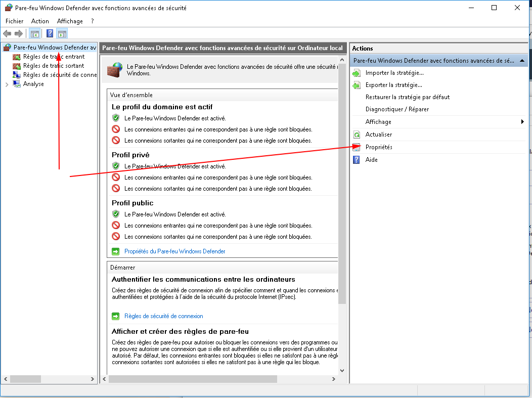This screenshot has height=398, width=532.
Task: Follow the Règles de sécurité de connexion link
Action: point(163,316)
